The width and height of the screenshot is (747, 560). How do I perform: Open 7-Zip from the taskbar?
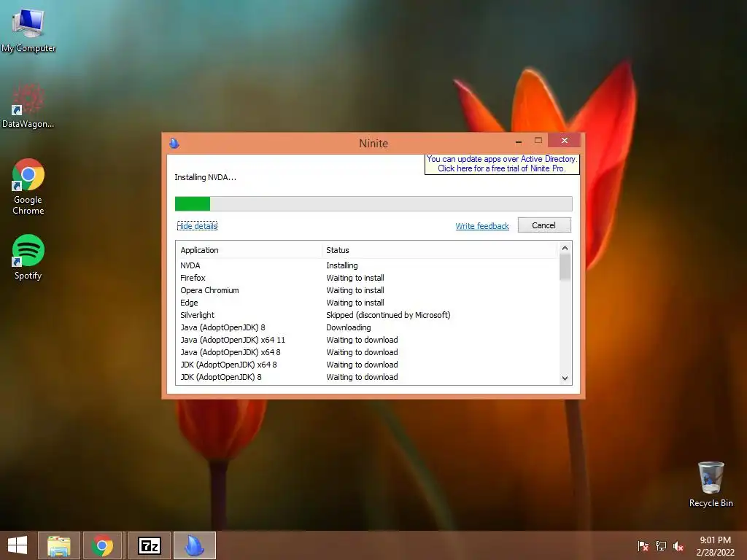(149, 545)
